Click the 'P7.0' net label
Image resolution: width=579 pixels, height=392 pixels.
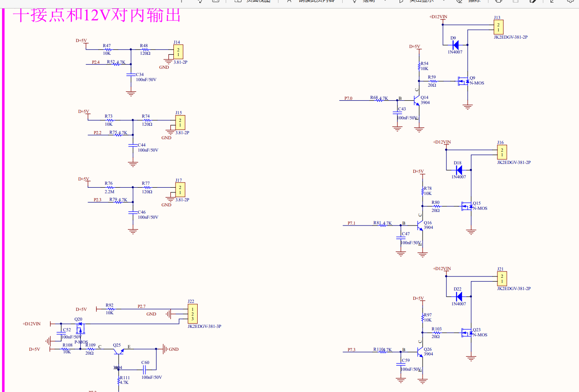pos(348,98)
